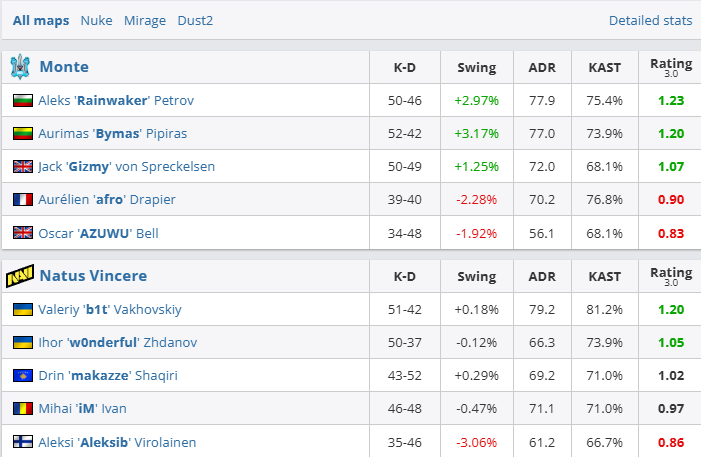Click the Bulgarian flag beside Rainwaker
The width and height of the screenshot is (701, 457).
(22, 100)
